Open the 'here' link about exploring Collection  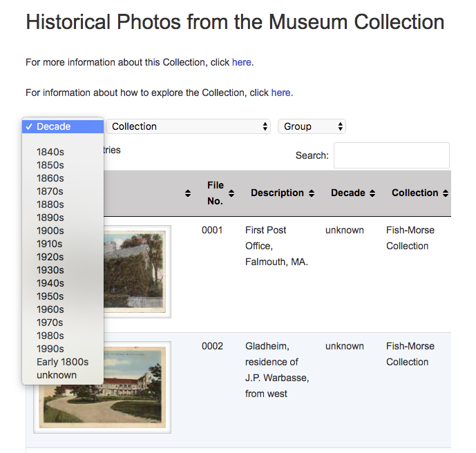(x=280, y=93)
